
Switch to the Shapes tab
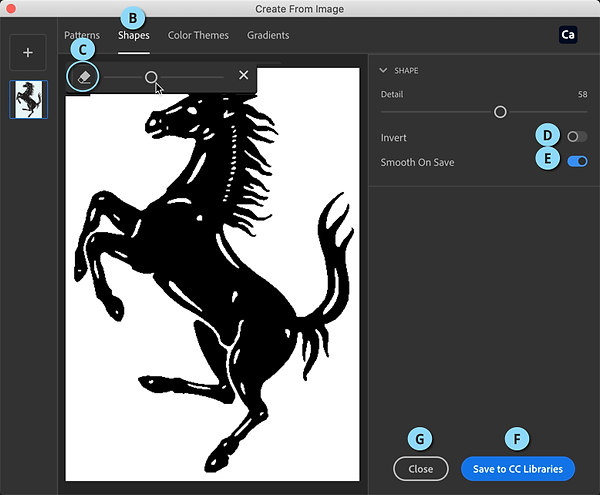coord(134,35)
